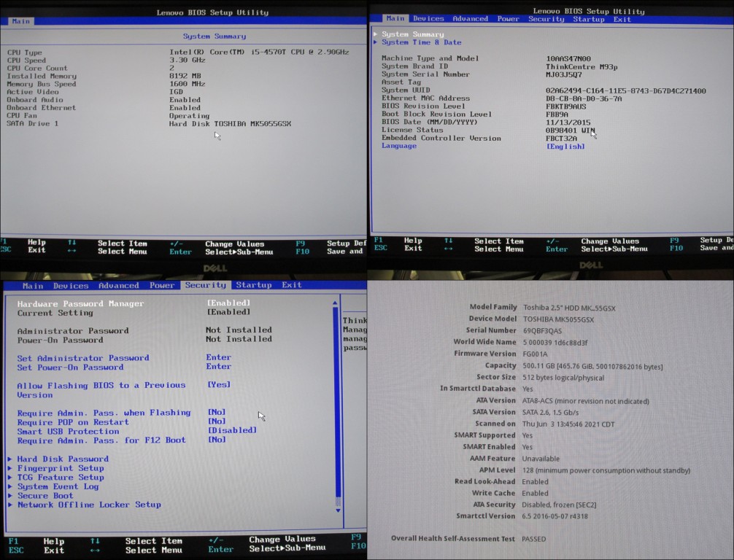This screenshot has width=734, height=560.
Task: Click CPU Fan value Operating
Action: click(189, 115)
